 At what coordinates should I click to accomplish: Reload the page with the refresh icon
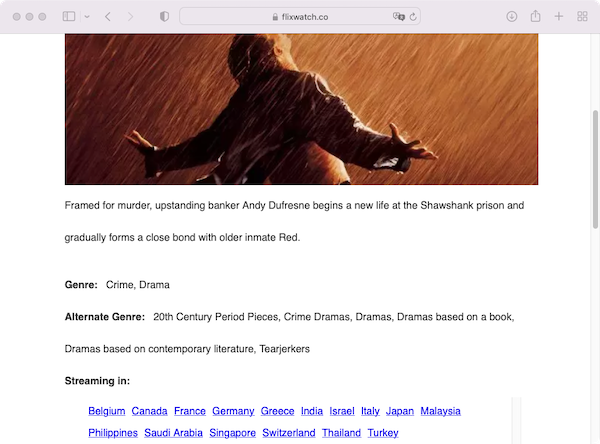pyautogui.click(x=413, y=17)
